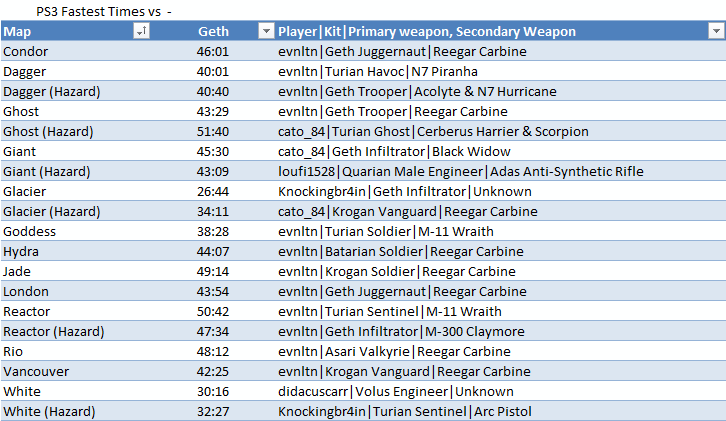
Task: Click the 49:14 time cell
Action: (x=213, y=271)
